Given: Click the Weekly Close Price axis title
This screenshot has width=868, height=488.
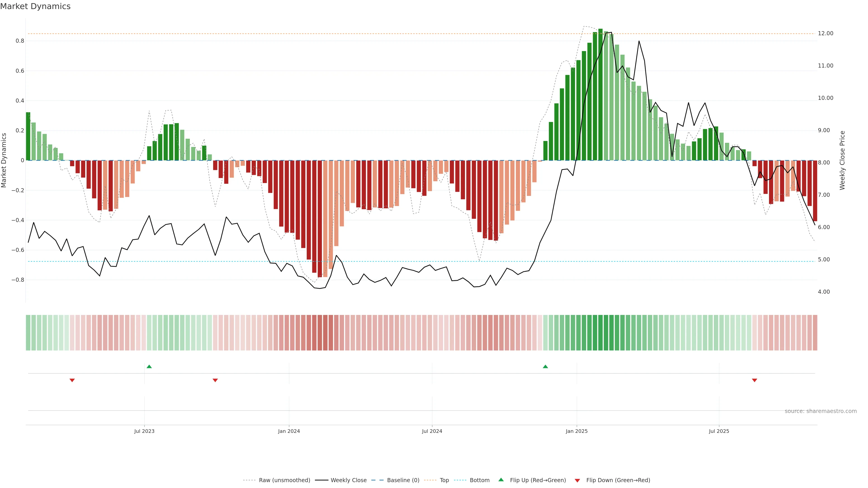Looking at the screenshot, I should (842, 160).
